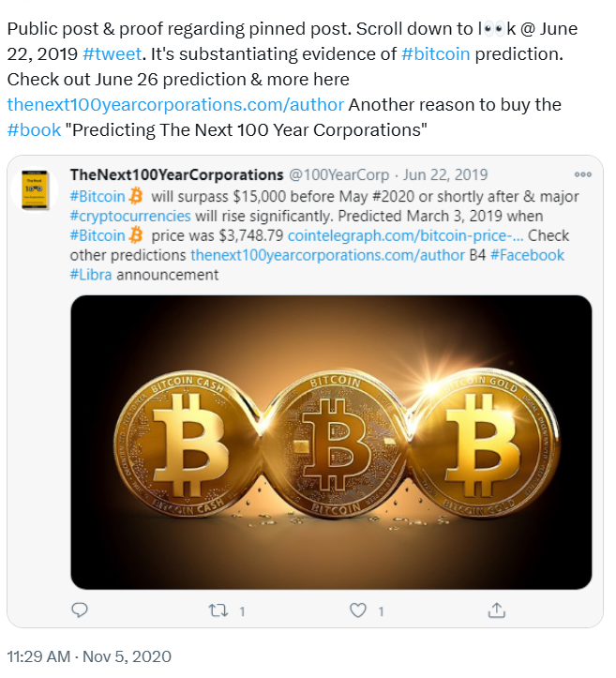The width and height of the screenshot is (616, 678).
Task: Open the TheNext100YearCorporations author name
Action: pos(176,175)
